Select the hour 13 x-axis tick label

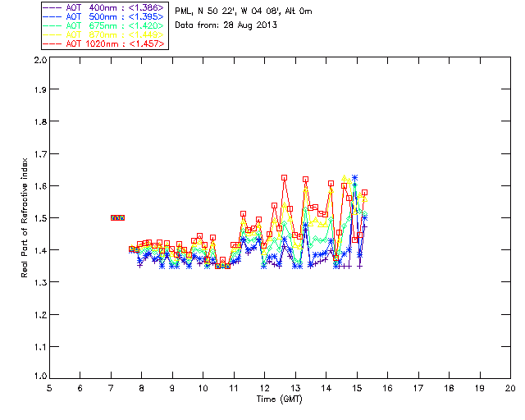(295, 388)
